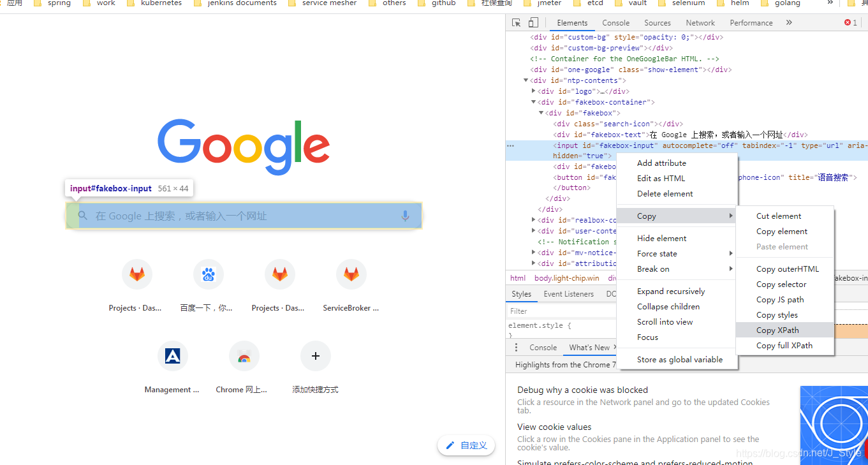The width and height of the screenshot is (868, 465).
Task: Open the Console drawer tab
Action: point(543,348)
